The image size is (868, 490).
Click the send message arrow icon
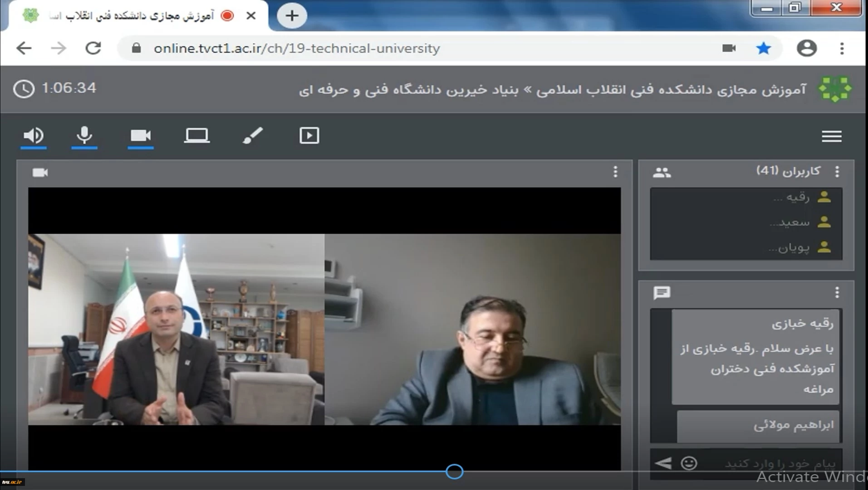click(x=663, y=463)
